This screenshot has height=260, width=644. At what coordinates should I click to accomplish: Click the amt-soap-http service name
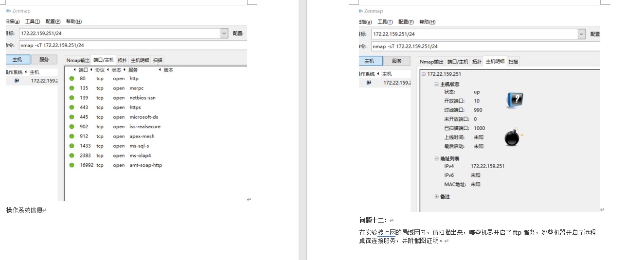click(x=146, y=165)
